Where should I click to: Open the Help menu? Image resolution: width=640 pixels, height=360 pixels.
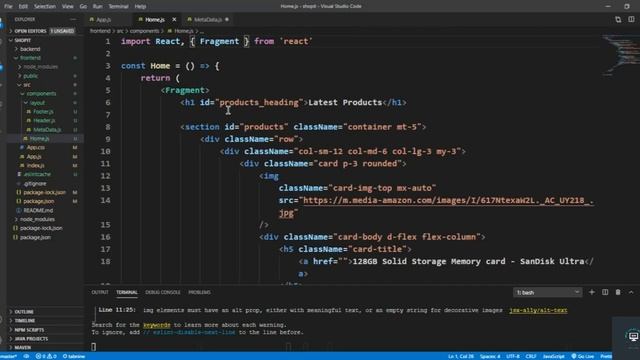140,7
